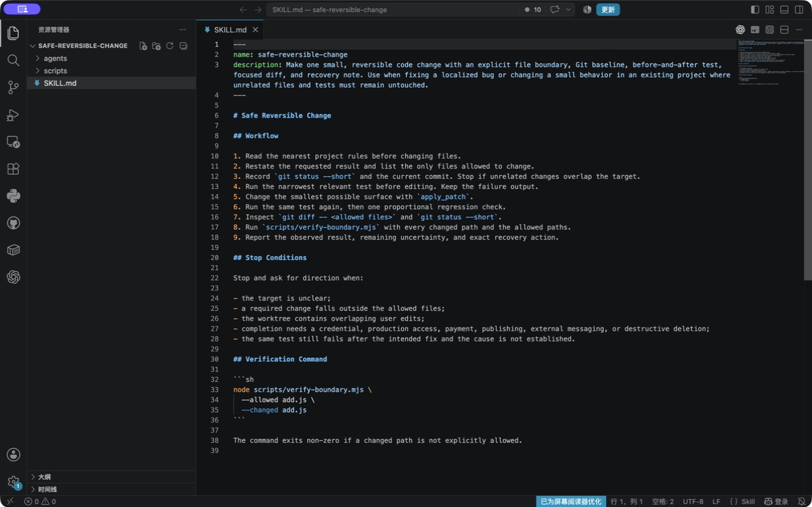Image resolution: width=812 pixels, height=507 pixels.
Task: Go back with the navigation arrow
Action: pos(243,10)
